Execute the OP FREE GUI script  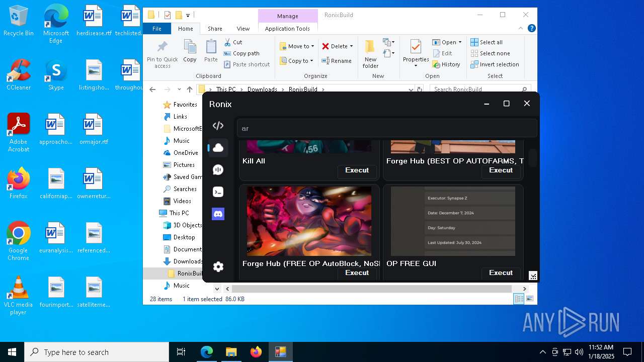point(501,273)
